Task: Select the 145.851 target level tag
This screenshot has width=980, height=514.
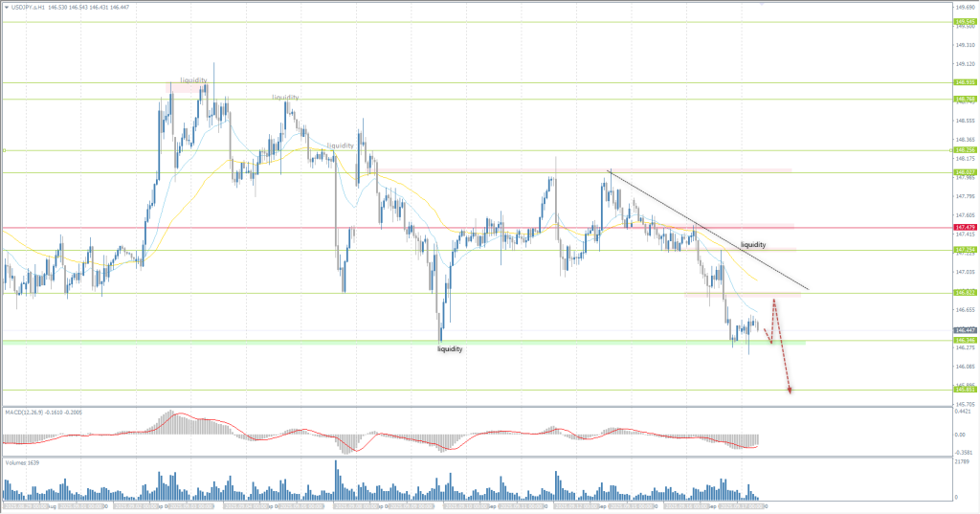Action: point(964,390)
